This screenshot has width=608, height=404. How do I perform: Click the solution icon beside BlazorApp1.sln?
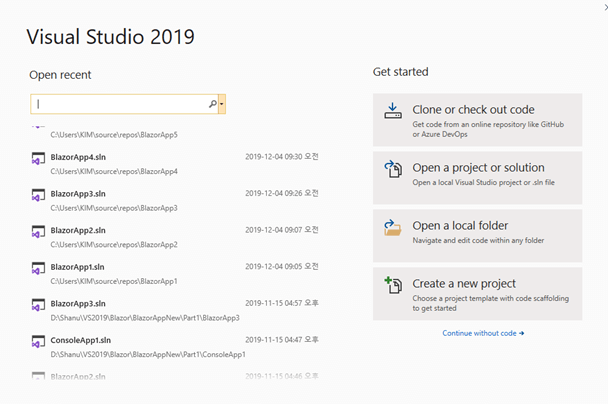[38, 270]
